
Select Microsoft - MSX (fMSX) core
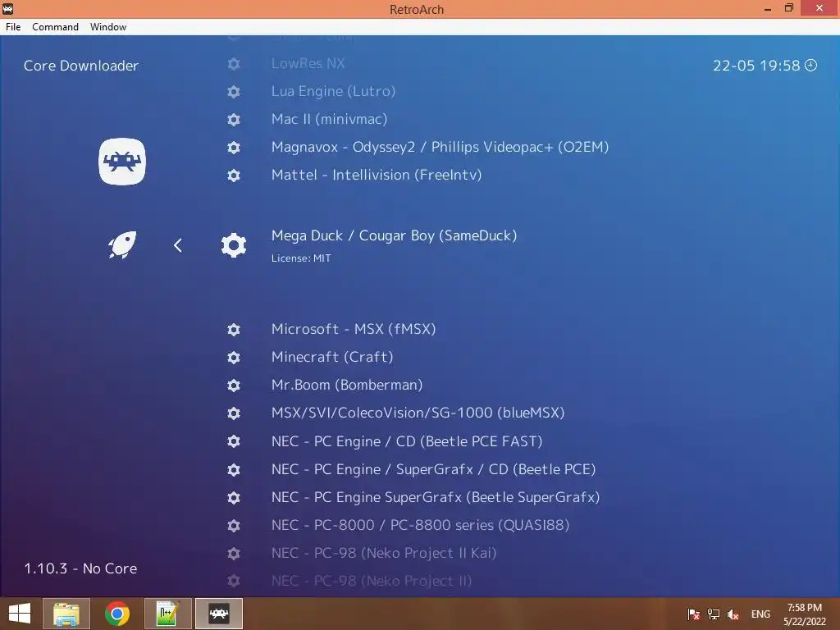tap(353, 330)
